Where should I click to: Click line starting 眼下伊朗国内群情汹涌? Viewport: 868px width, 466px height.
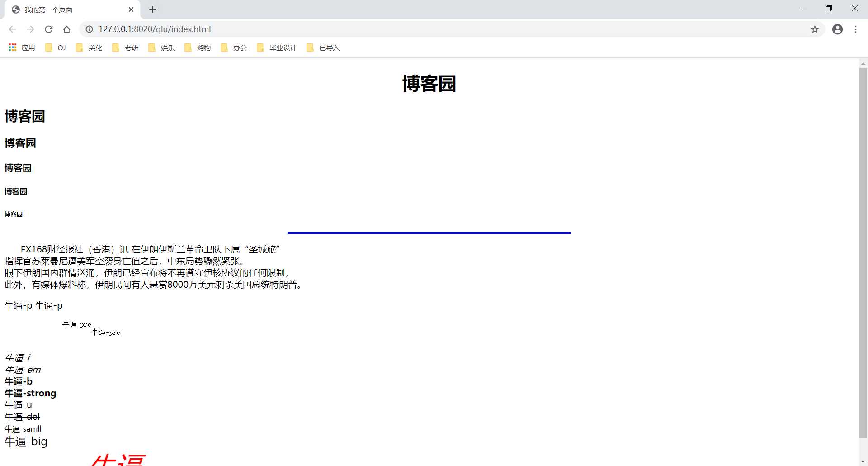point(146,273)
